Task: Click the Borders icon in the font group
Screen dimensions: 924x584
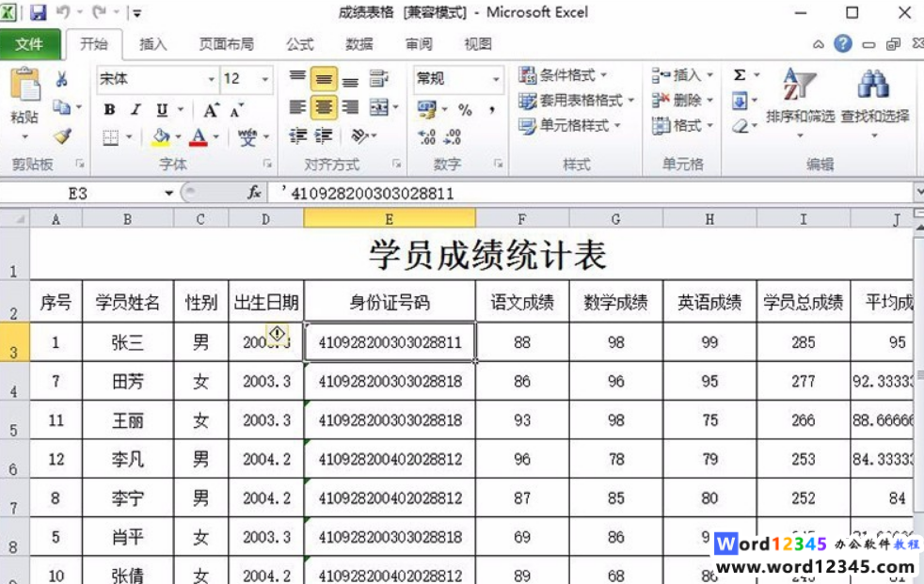Action: [x=111, y=137]
